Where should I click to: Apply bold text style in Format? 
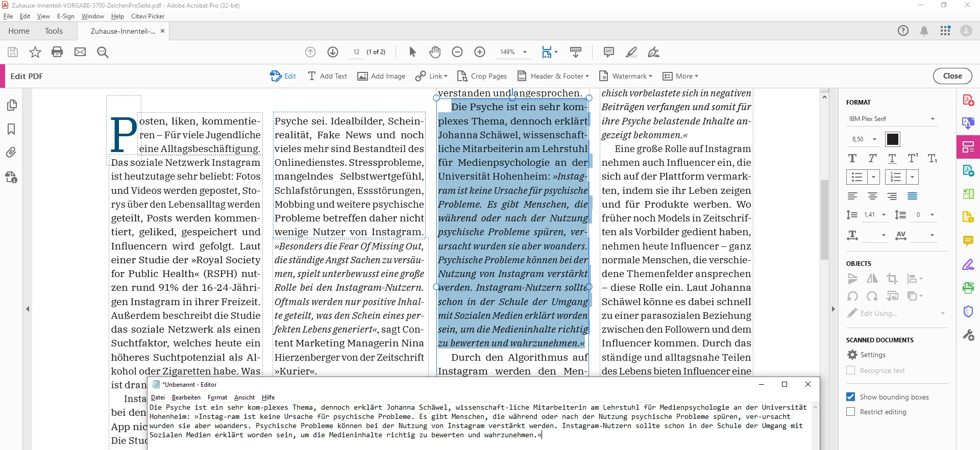point(852,158)
